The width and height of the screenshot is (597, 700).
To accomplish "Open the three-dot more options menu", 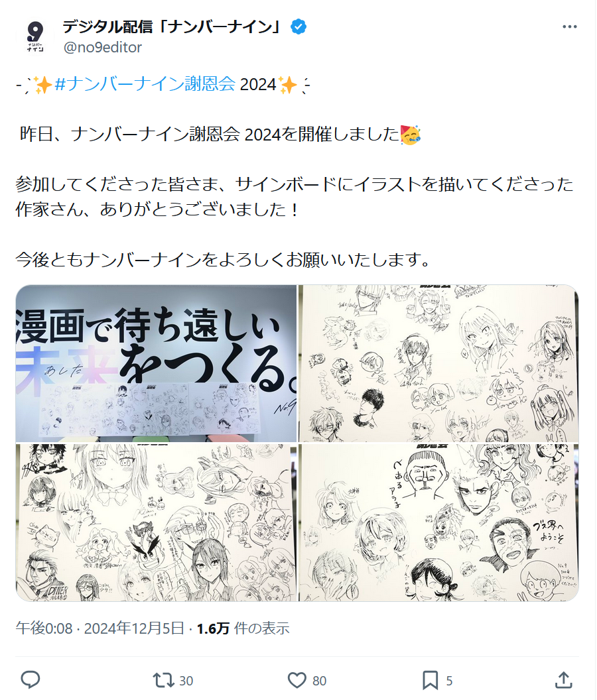I will pos(569,27).
